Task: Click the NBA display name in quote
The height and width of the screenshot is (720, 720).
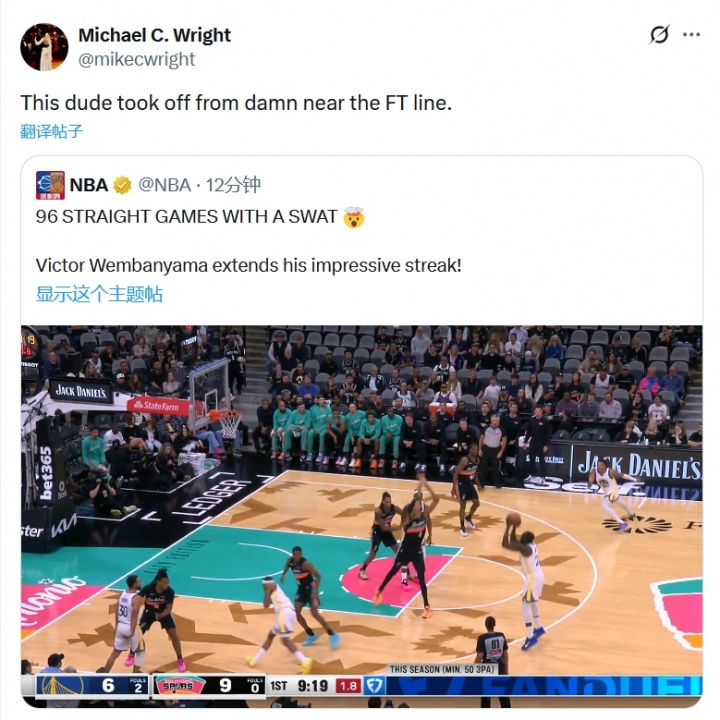Action: click(x=89, y=185)
